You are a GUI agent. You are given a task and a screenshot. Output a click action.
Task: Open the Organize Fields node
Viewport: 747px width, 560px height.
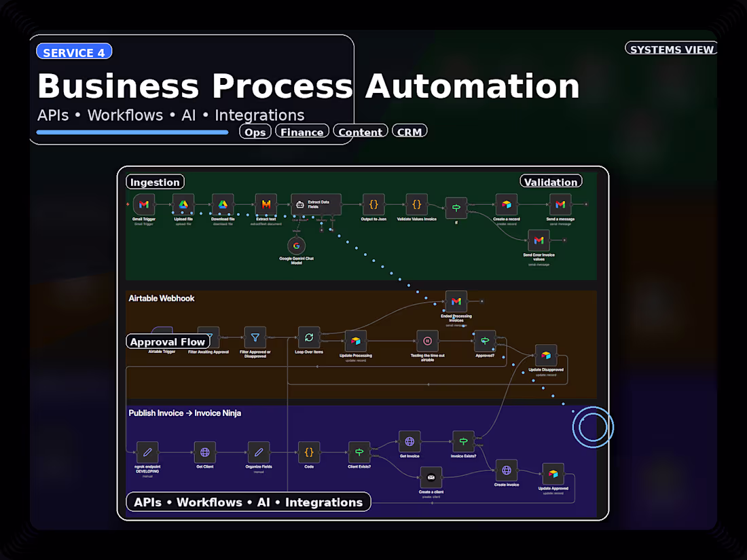(259, 452)
